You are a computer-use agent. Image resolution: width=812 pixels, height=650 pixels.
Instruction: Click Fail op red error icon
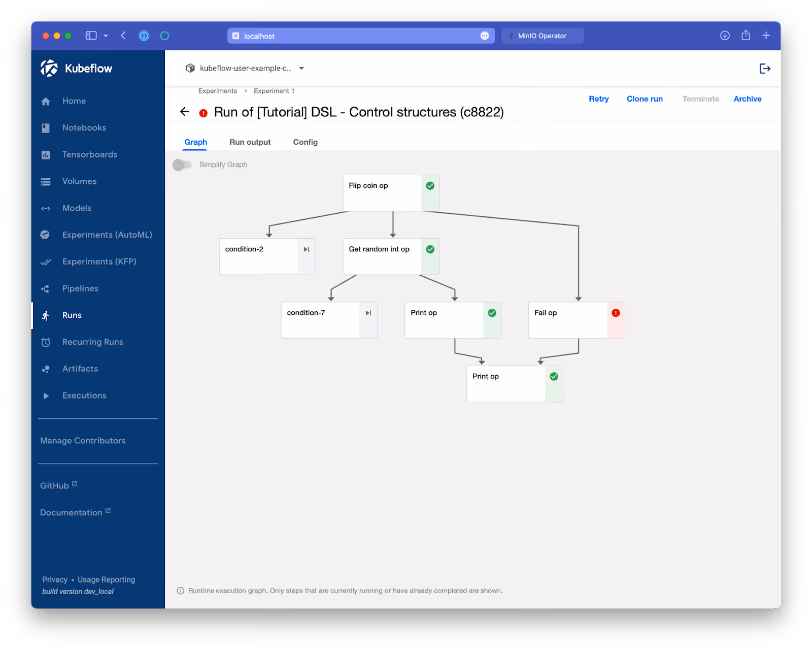pos(616,313)
